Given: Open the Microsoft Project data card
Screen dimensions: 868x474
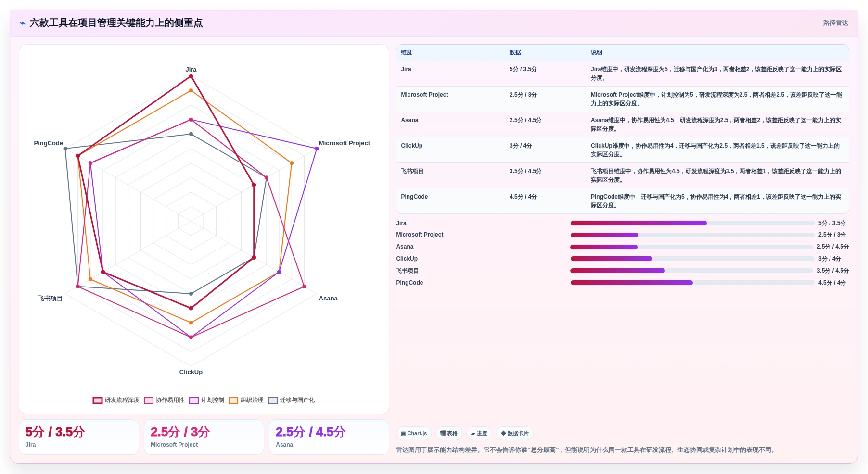Looking at the screenshot, I should click(x=204, y=437).
